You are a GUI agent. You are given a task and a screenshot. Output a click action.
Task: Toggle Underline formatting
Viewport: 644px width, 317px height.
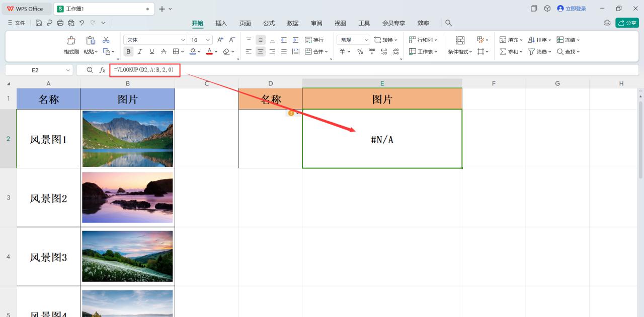[x=152, y=51]
